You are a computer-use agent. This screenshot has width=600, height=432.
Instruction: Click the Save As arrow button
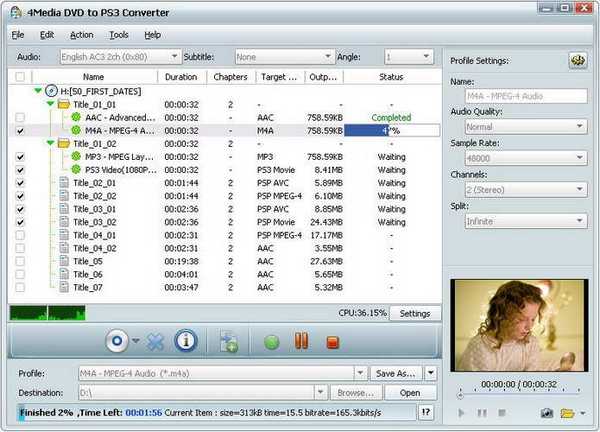[430, 373]
